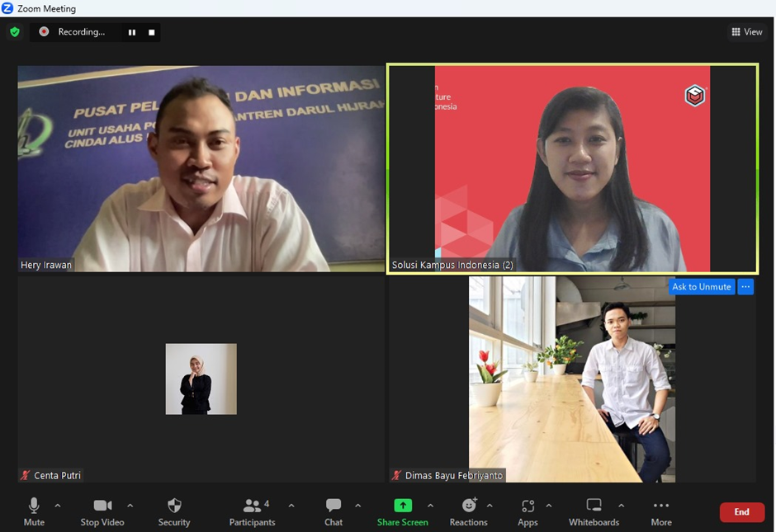Viewport: 776px width, 532px height.
Task: Select Solusi Kampus Indonesia video tile
Action: (572, 168)
